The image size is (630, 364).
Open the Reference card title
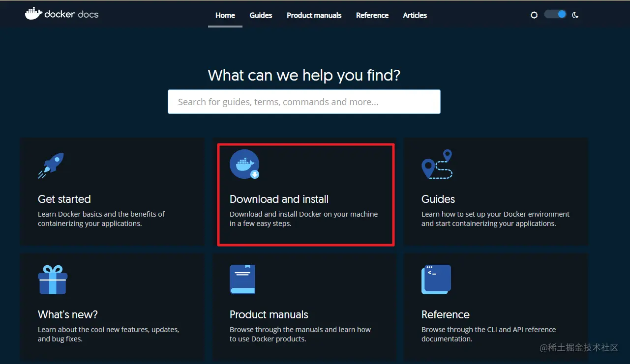[x=446, y=314]
